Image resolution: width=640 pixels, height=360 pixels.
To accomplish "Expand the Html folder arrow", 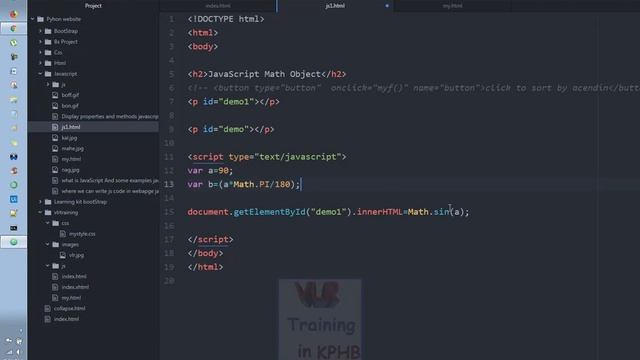I will (x=40, y=63).
